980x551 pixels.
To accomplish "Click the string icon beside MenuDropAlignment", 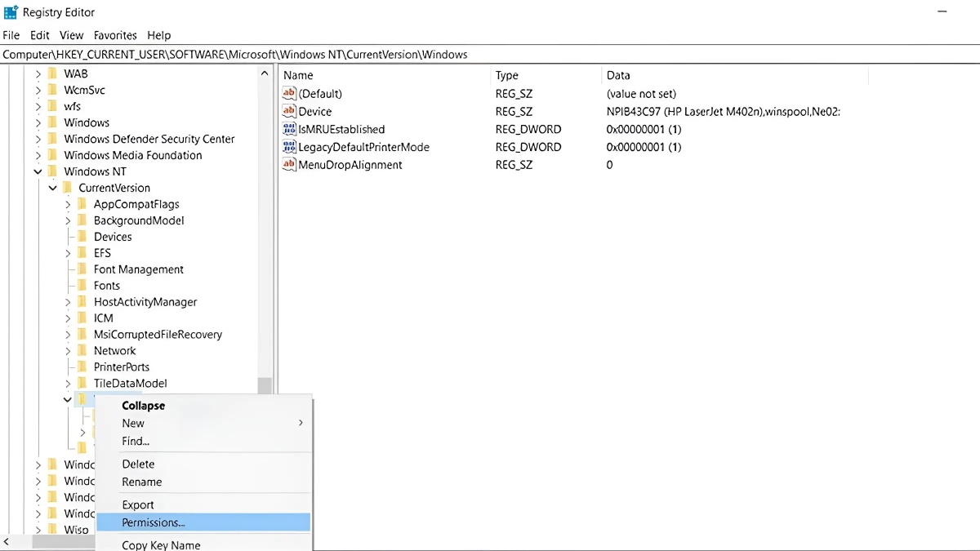I will point(288,165).
